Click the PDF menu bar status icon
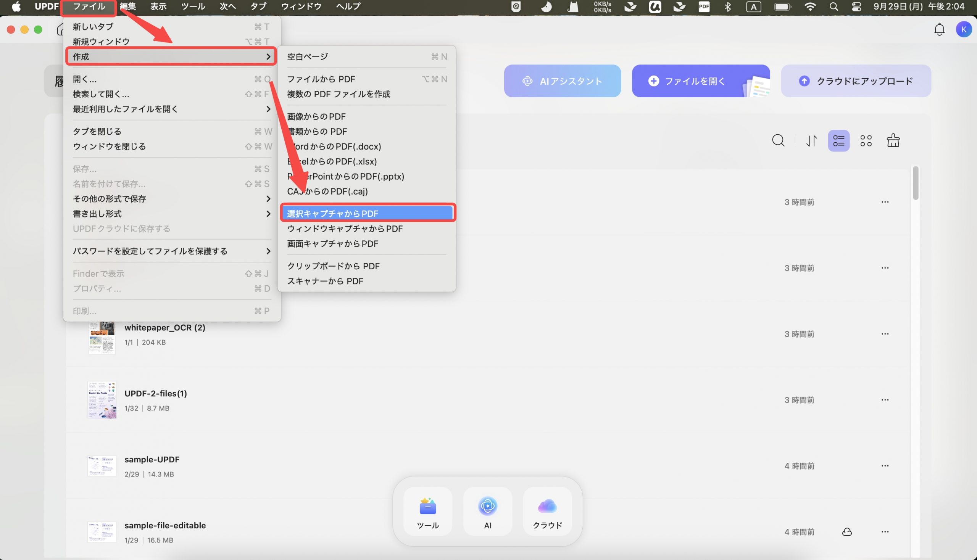977x560 pixels. tap(704, 6)
